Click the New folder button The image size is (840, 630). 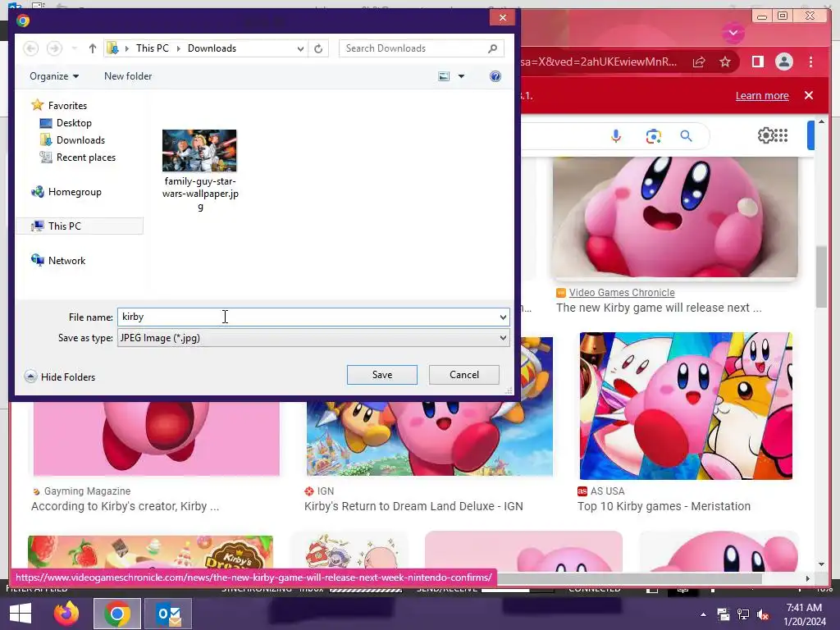tap(128, 76)
